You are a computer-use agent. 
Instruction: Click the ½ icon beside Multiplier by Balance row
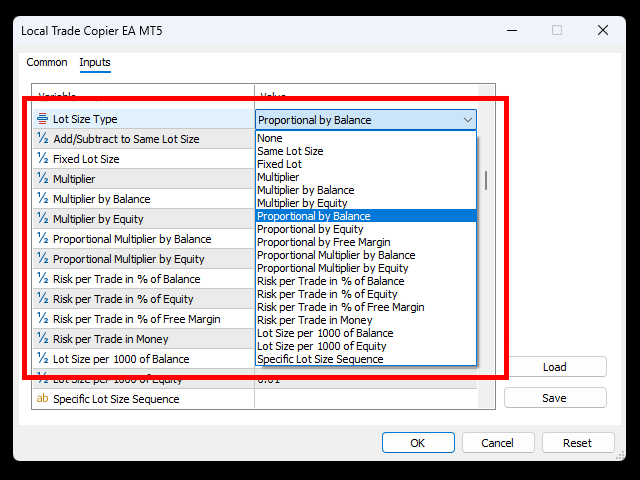tap(42, 198)
